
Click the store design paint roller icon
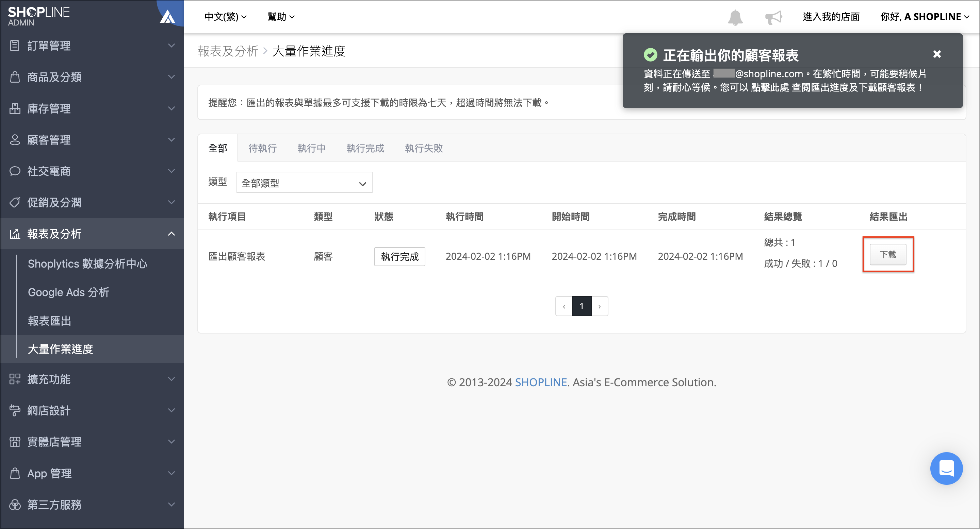click(x=15, y=410)
